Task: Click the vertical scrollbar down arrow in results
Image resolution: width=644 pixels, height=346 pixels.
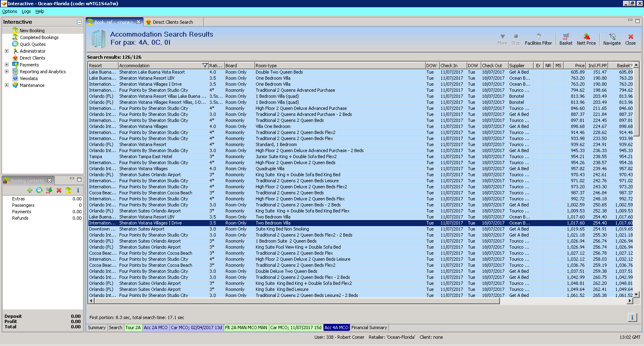Action: pos(636,295)
